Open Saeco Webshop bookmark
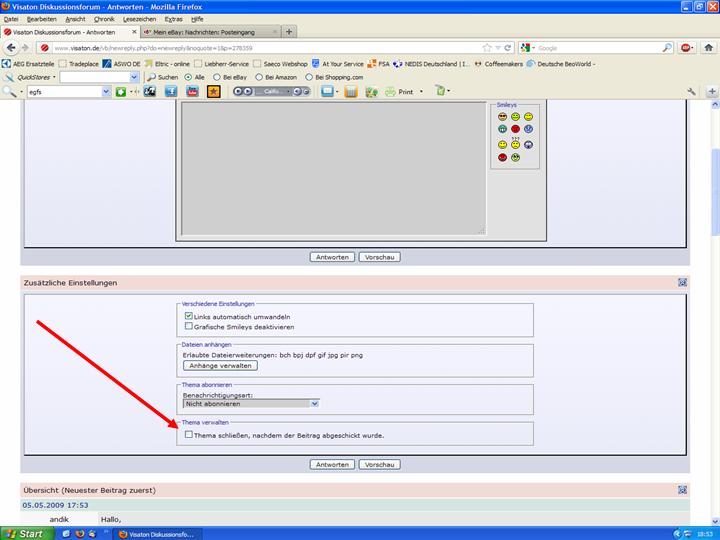 pyautogui.click(x=281, y=64)
